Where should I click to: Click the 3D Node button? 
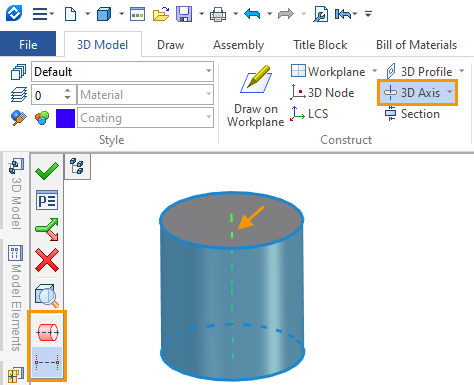pyautogui.click(x=322, y=93)
